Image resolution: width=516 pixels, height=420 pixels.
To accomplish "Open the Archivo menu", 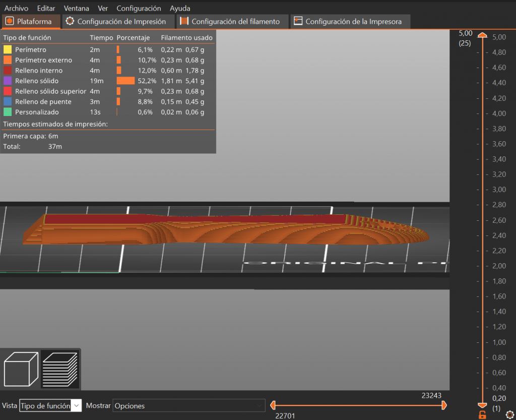I will click(x=16, y=8).
